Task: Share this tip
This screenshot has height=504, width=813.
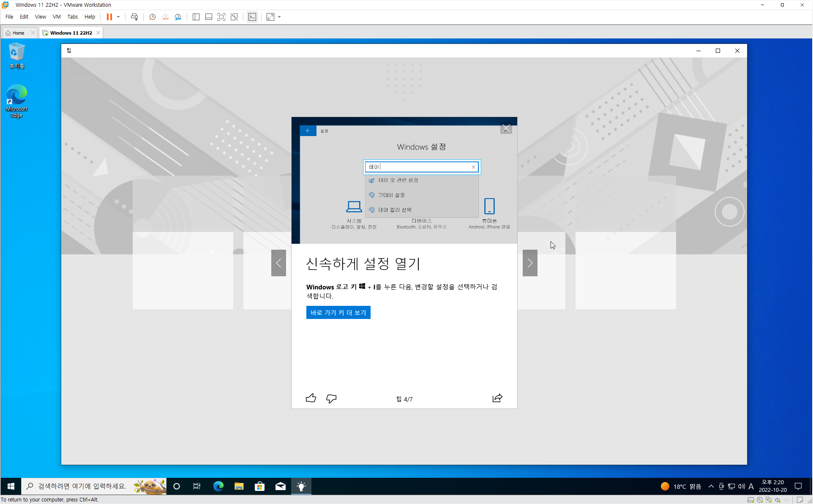Action: click(497, 398)
